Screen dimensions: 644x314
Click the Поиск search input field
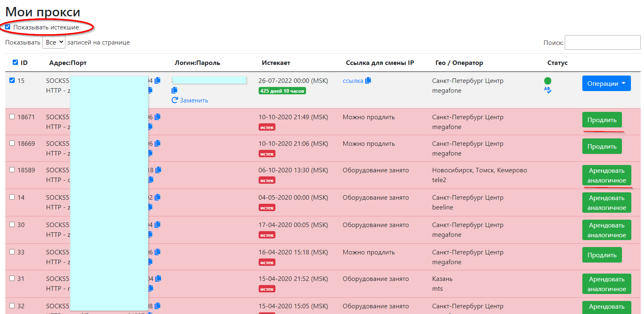coord(602,42)
